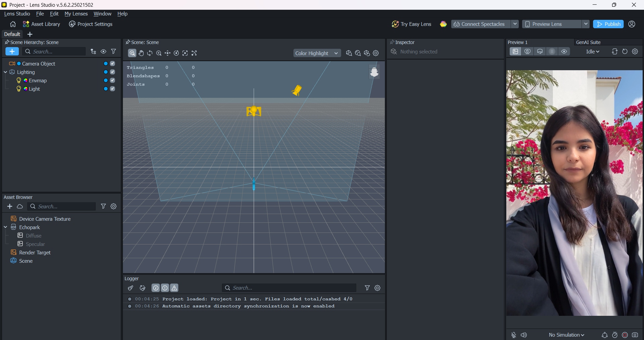
Task: Click Connect Spectacles button
Action: click(x=481, y=24)
